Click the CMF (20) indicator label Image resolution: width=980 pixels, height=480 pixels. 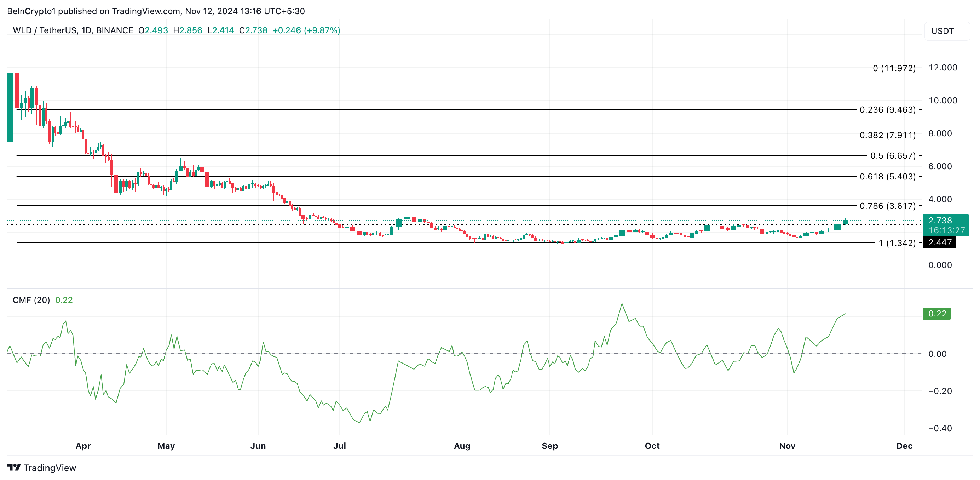31,300
